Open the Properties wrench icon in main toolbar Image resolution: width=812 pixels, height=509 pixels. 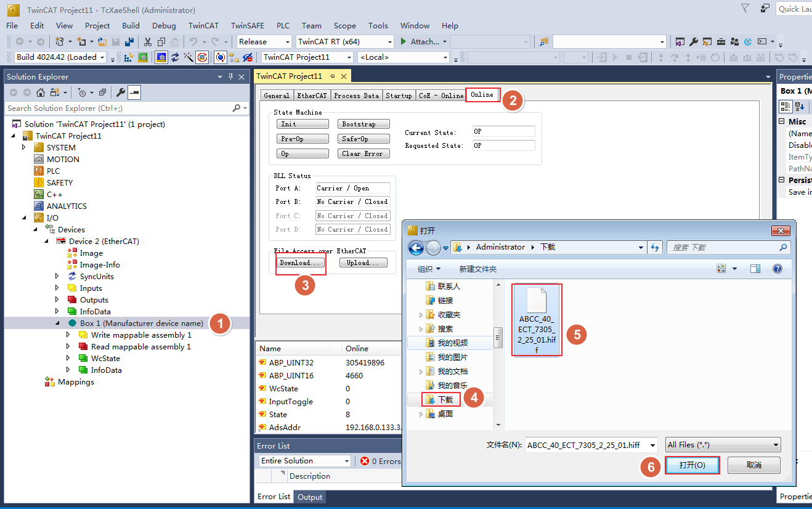(693, 42)
